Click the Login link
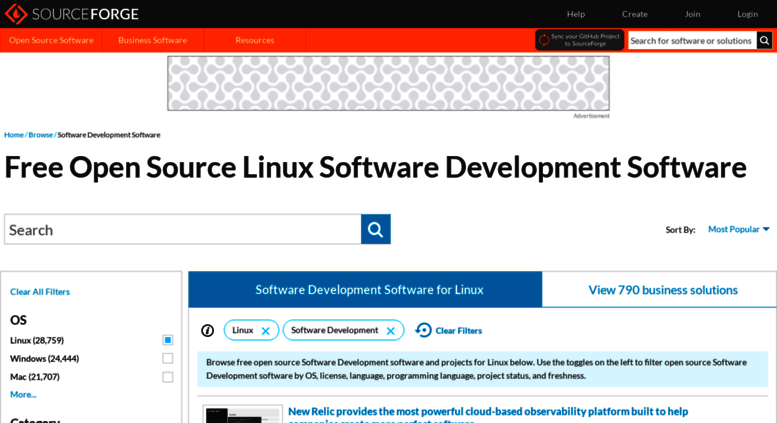The width and height of the screenshot is (777, 423). pos(747,14)
